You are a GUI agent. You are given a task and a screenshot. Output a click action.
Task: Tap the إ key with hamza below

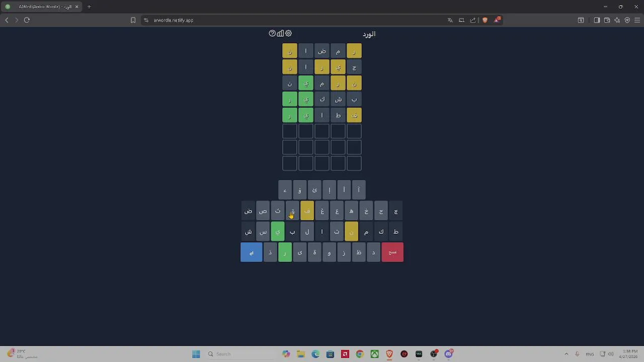pyautogui.click(x=329, y=190)
